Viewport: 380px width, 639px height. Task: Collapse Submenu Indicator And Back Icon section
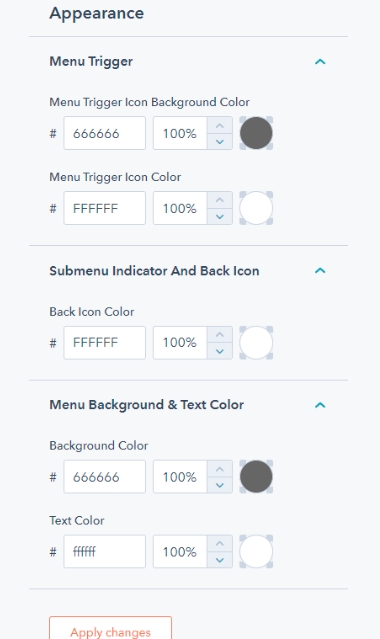[x=320, y=271]
